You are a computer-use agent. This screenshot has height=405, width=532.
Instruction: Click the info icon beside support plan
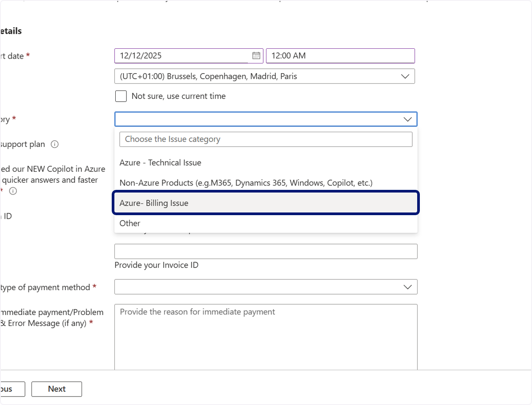(x=55, y=144)
